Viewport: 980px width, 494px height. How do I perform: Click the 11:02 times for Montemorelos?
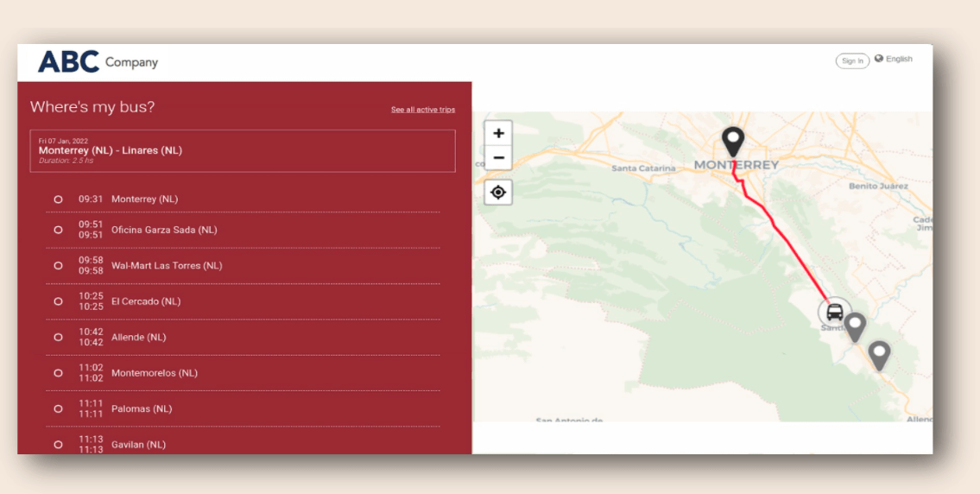pos(91,373)
